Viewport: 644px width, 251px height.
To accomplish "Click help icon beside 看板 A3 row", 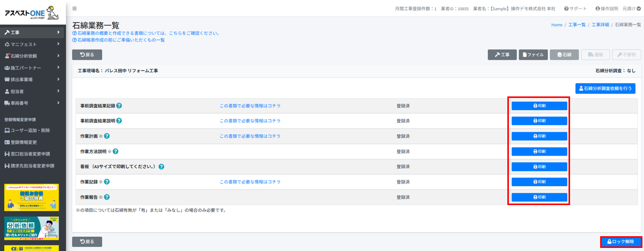I will point(161,167).
